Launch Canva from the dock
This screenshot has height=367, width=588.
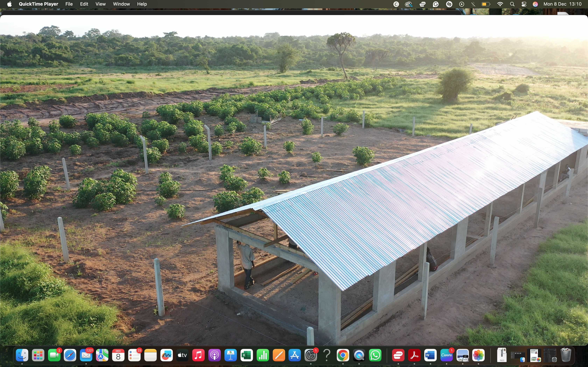(x=446, y=355)
